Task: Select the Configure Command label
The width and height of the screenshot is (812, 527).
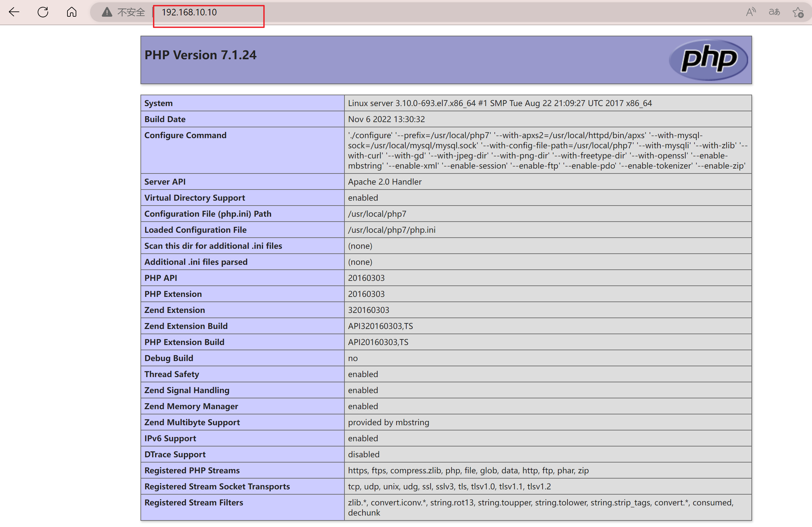Action: 185,135
